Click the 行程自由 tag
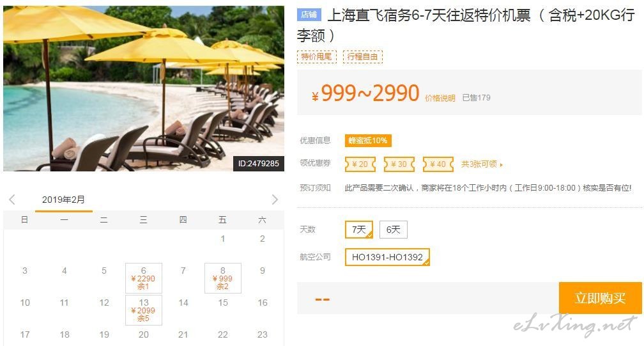644x346 pixels. click(363, 57)
